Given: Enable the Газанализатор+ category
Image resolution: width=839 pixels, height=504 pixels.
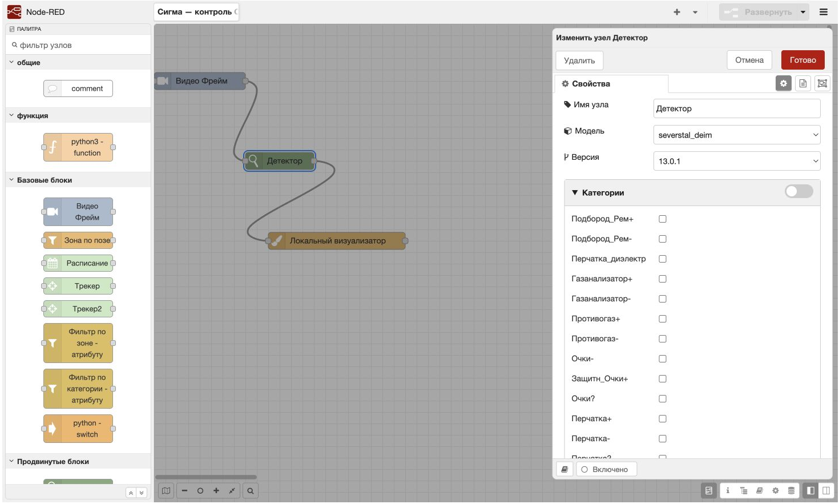Looking at the screenshot, I should coord(663,279).
